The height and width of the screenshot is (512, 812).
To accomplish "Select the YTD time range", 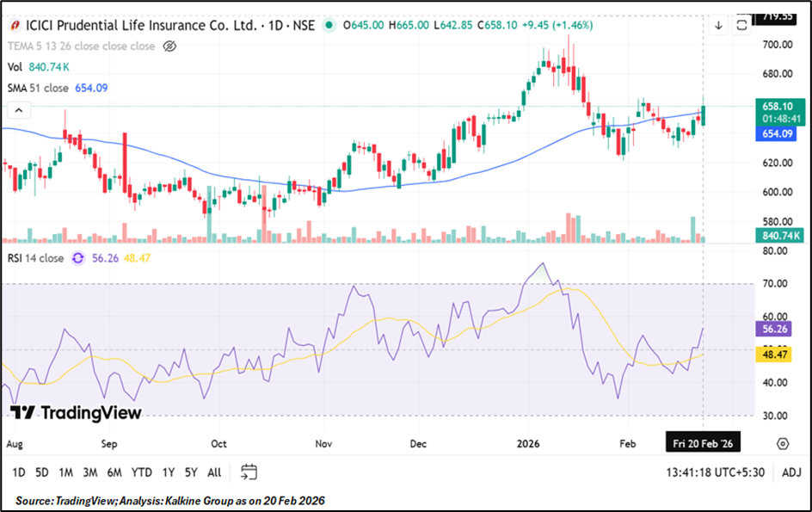I will pos(140,472).
